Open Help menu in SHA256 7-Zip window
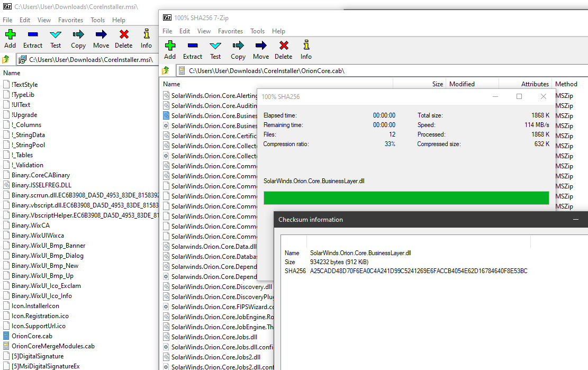588x370 pixels. [x=278, y=31]
